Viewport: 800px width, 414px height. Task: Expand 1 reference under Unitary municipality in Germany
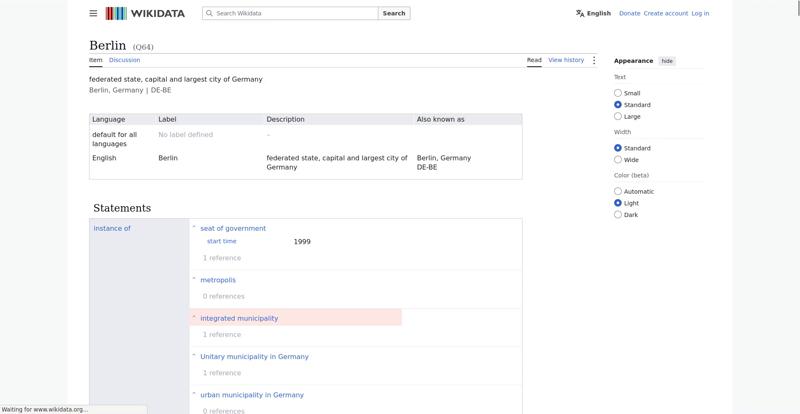222,373
